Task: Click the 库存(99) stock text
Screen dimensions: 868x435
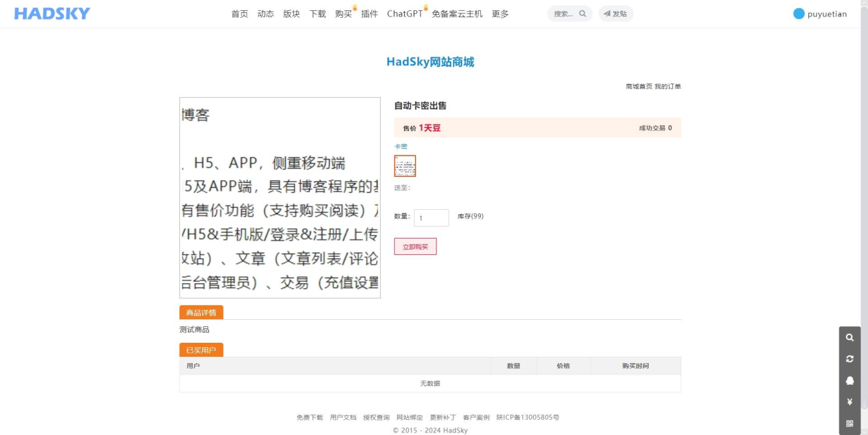Action: point(470,216)
